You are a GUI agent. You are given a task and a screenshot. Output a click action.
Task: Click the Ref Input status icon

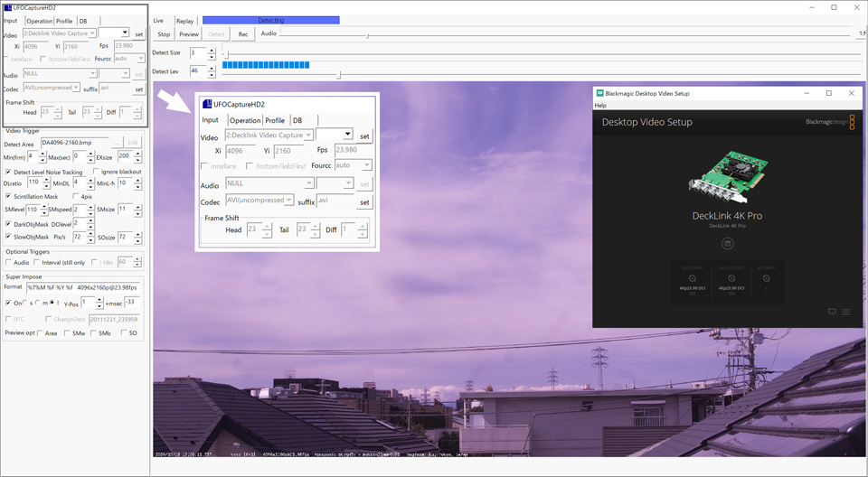coord(767,278)
